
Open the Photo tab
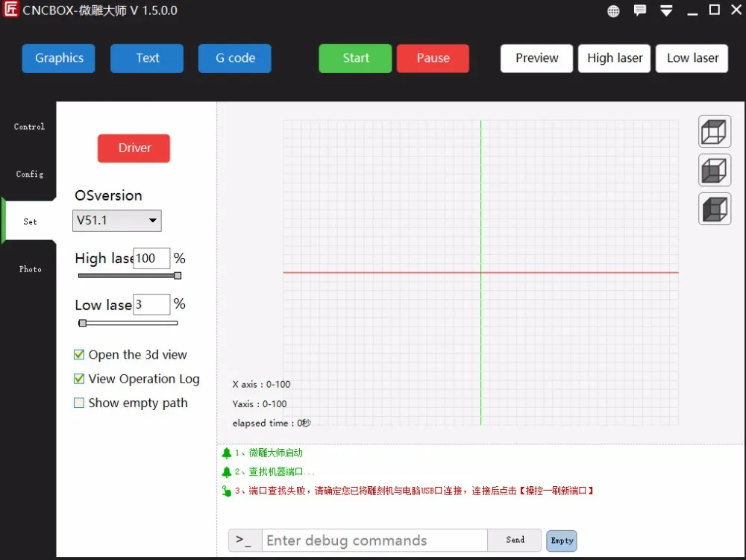pyautogui.click(x=30, y=269)
